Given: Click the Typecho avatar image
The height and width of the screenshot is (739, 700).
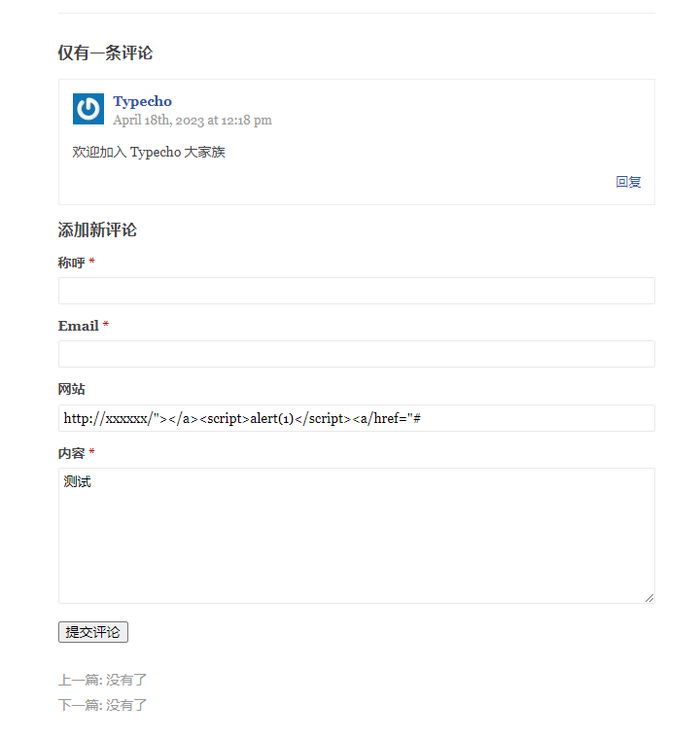Looking at the screenshot, I should pos(88,109).
